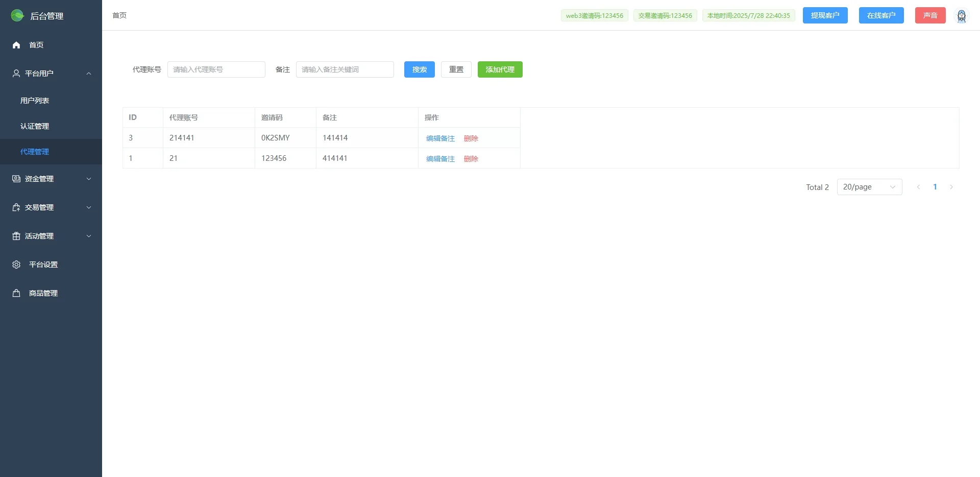
Task: Click the 平台设置 gear icon
Action: pyautogui.click(x=16, y=265)
